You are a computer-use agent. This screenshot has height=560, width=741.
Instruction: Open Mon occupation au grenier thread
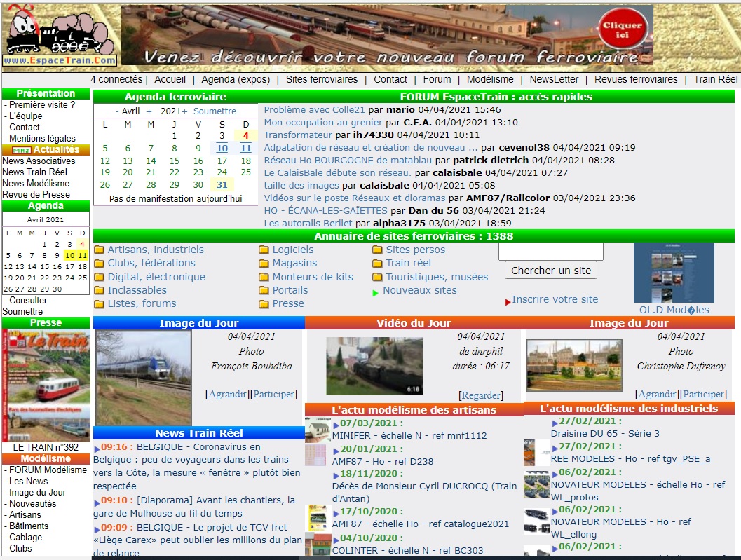(323, 123)
